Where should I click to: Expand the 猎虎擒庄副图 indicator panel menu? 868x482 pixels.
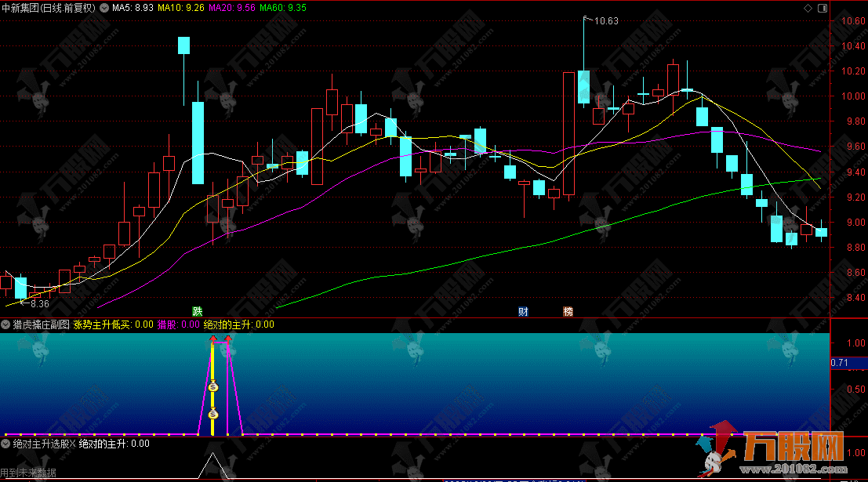[x=6, y=324]
